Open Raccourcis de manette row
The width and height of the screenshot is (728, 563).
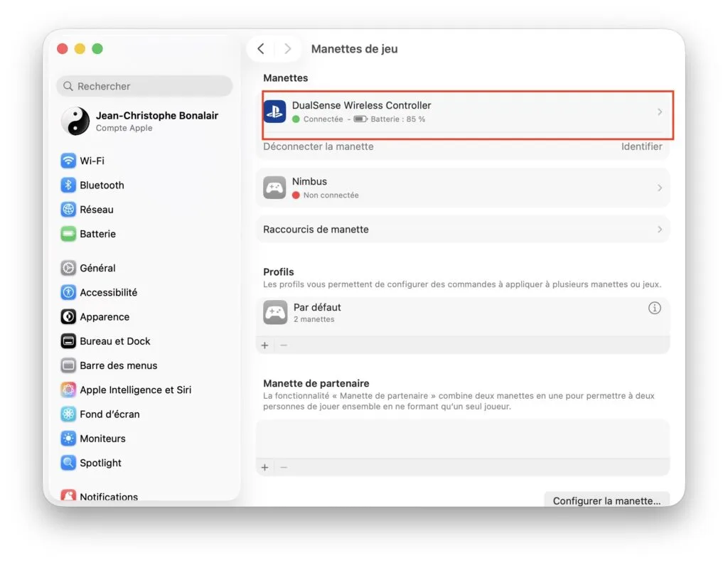point(462,230)
